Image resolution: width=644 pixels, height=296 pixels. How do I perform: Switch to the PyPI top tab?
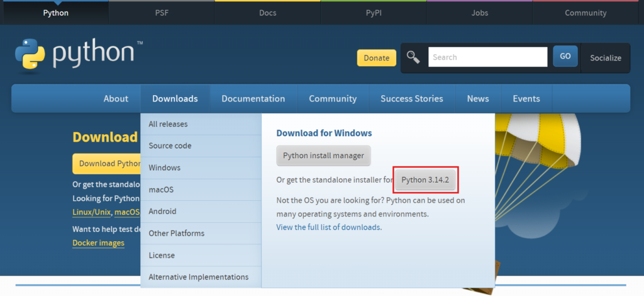click(373, 13)
